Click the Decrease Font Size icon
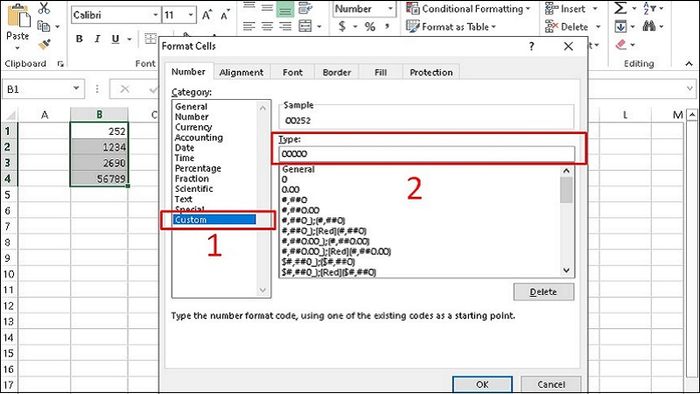Image resolution: width=700 pixels, height=394 pixels. pyautogui.click(x=225, y=15)
